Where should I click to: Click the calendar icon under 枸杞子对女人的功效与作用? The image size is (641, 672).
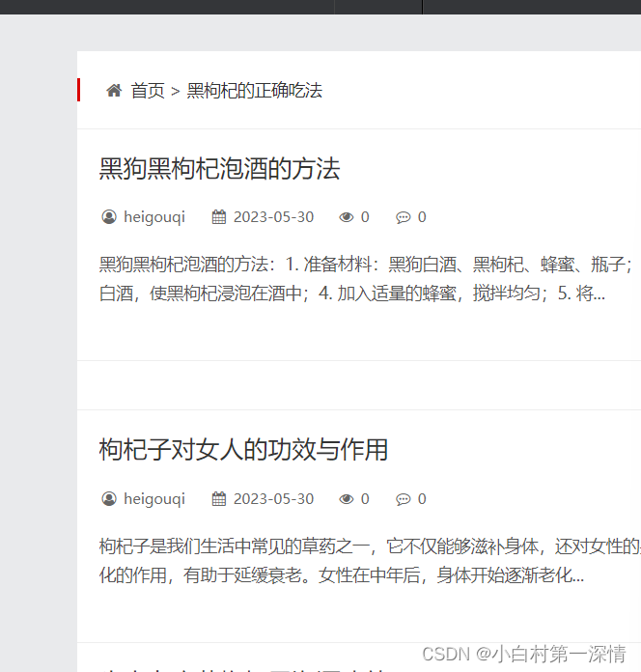click(x=219, y=499)
